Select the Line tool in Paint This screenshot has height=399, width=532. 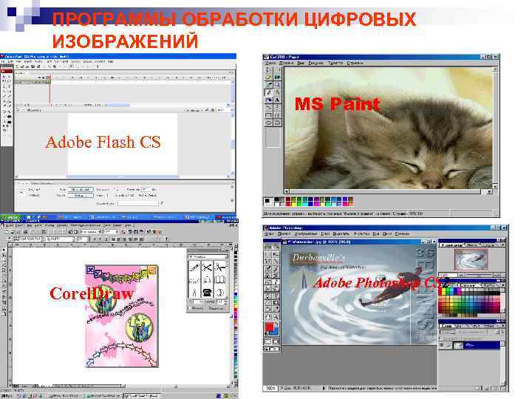tap(269, 108)
